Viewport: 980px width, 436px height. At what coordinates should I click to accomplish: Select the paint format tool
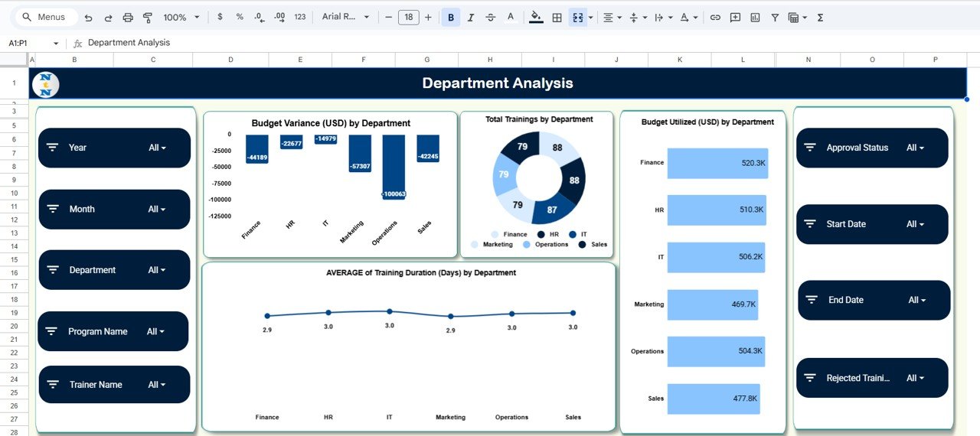148,17
